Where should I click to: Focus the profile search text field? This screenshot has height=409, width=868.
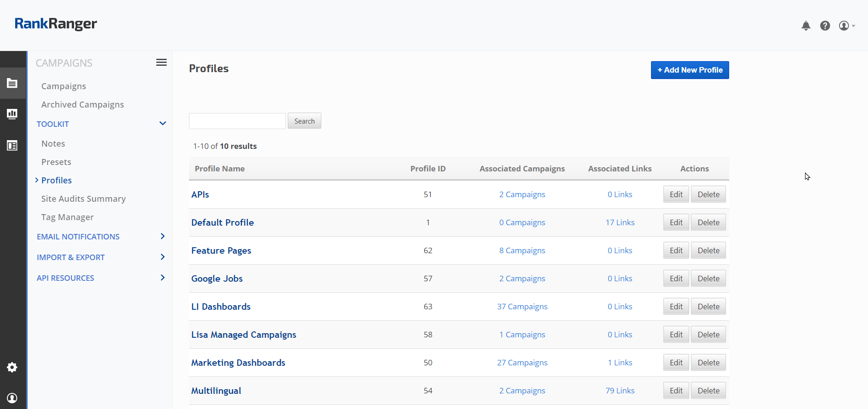pos(237,121)
